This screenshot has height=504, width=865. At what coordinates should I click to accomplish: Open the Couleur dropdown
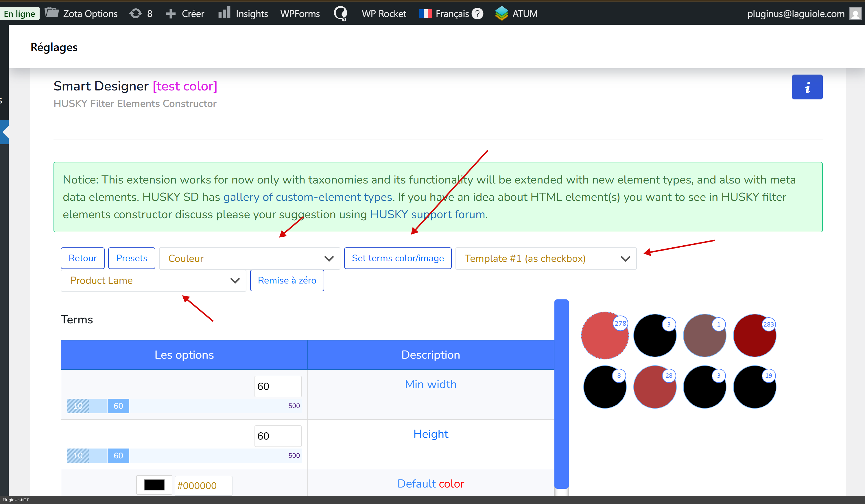[250, 258]
